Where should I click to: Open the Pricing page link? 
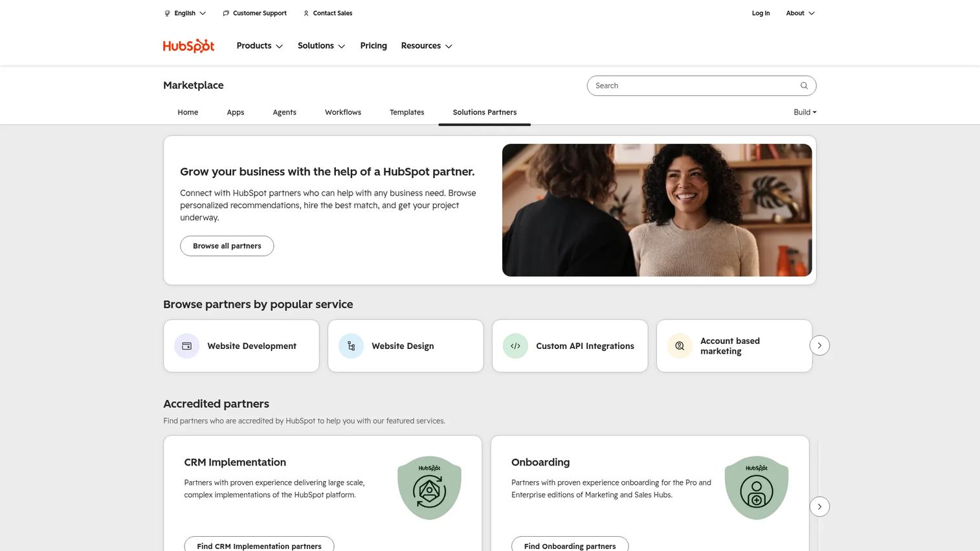(x=373, y=46)
